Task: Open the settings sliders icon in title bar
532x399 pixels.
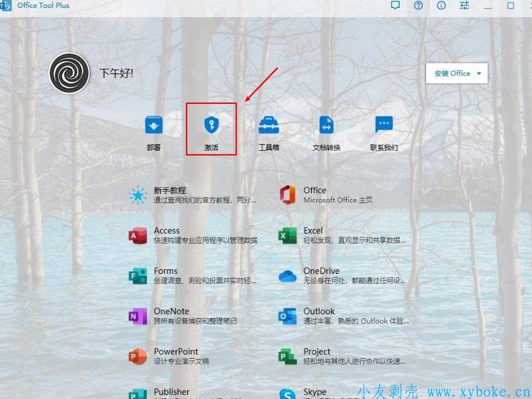Action: coord(465,6)
